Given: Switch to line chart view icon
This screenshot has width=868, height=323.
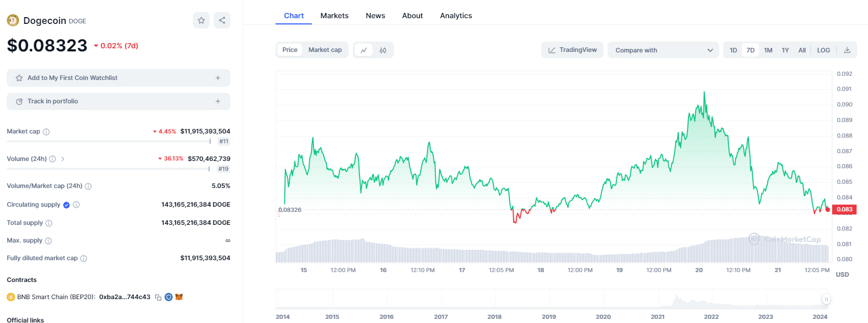Looking at the screenshot, I should pyautogui.click(x=364, y=50).
